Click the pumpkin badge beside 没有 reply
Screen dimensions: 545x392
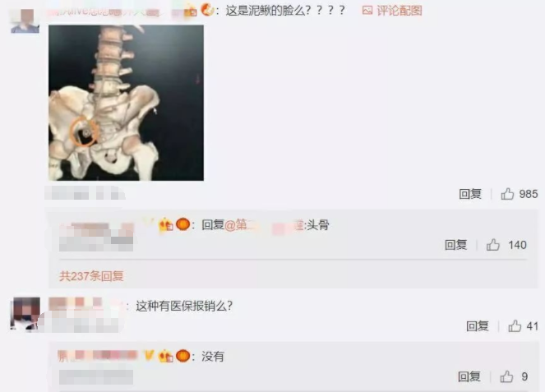click(182, 356)
